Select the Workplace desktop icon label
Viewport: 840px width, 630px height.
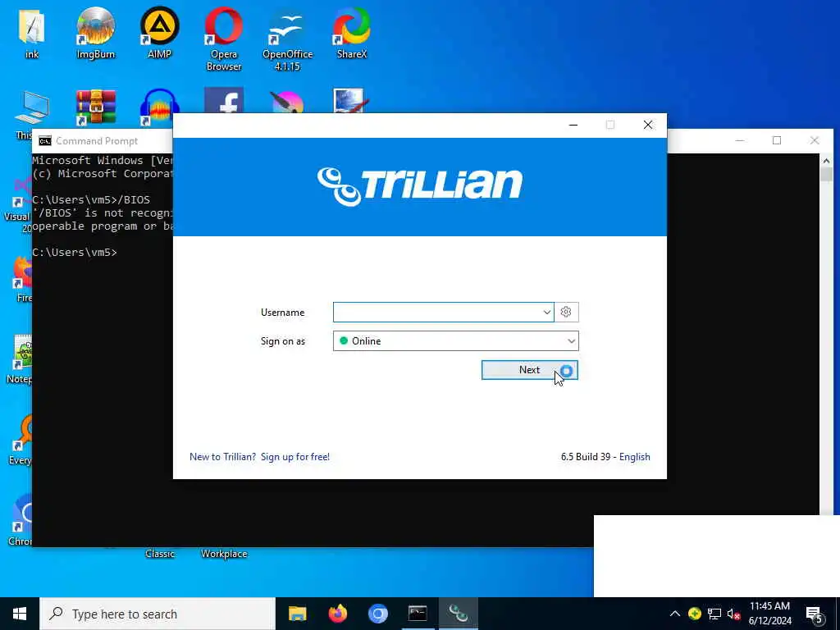(224, 554)
